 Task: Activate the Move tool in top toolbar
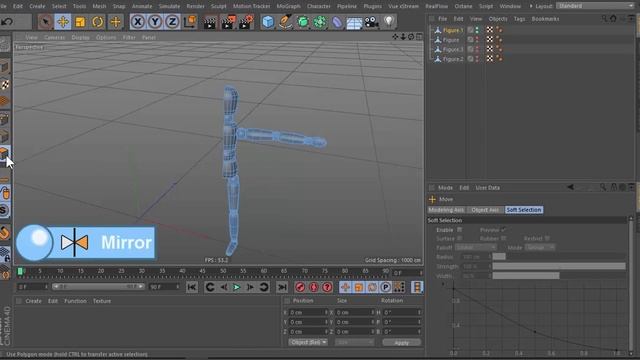point(63,22)
